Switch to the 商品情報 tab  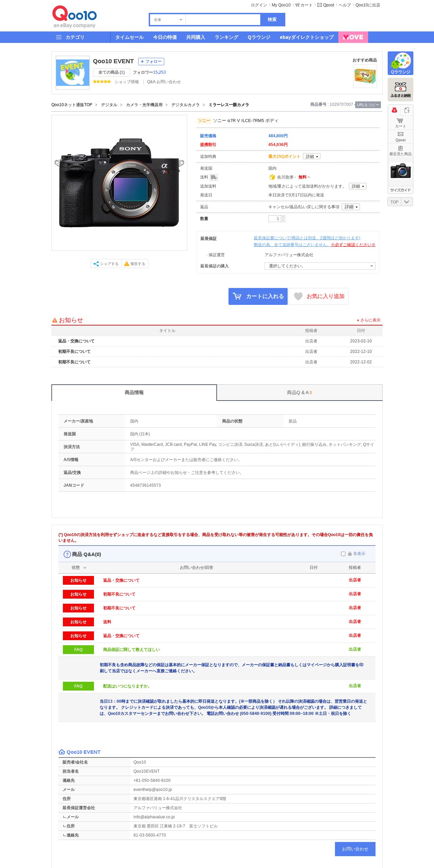pos(134,392)
